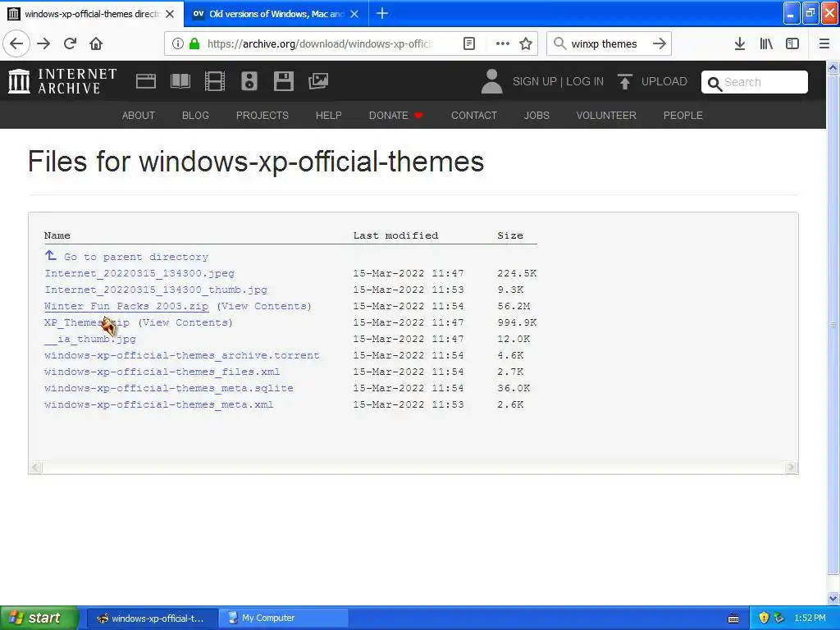Switch to My Computer taskbar window
Viewport: 840px width, 630px height.
(284, 618)
